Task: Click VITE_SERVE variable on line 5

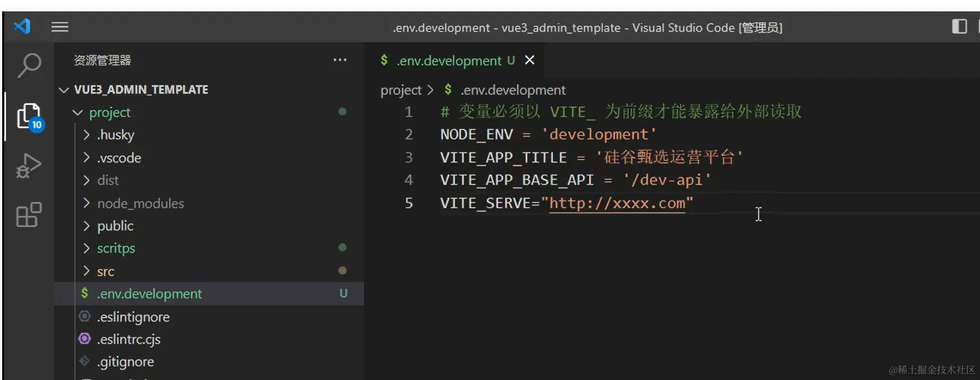Action: (x=485, y=203)
